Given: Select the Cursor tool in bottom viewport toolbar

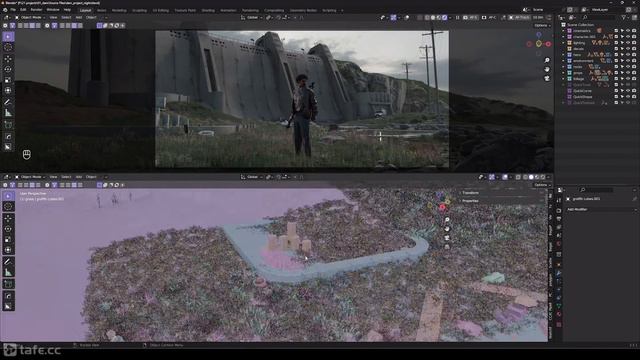Looking at the screenshot, I should tap(8, 207).
